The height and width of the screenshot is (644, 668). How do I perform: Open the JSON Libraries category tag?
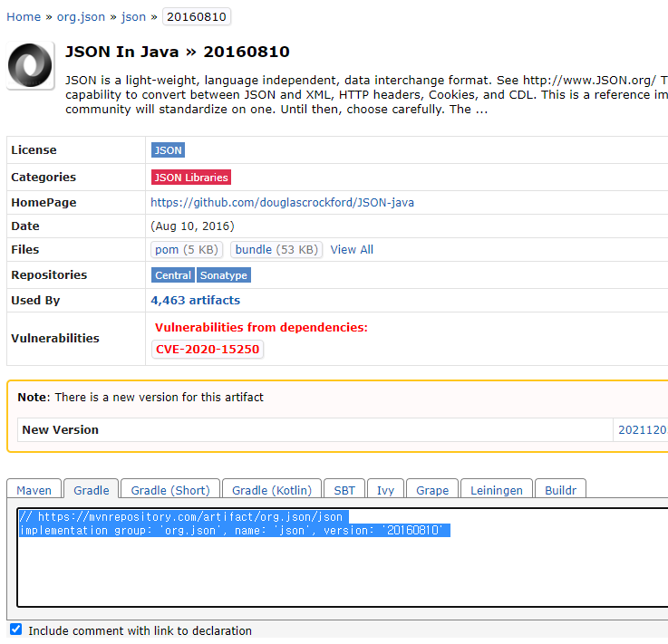tap(191, 177)
